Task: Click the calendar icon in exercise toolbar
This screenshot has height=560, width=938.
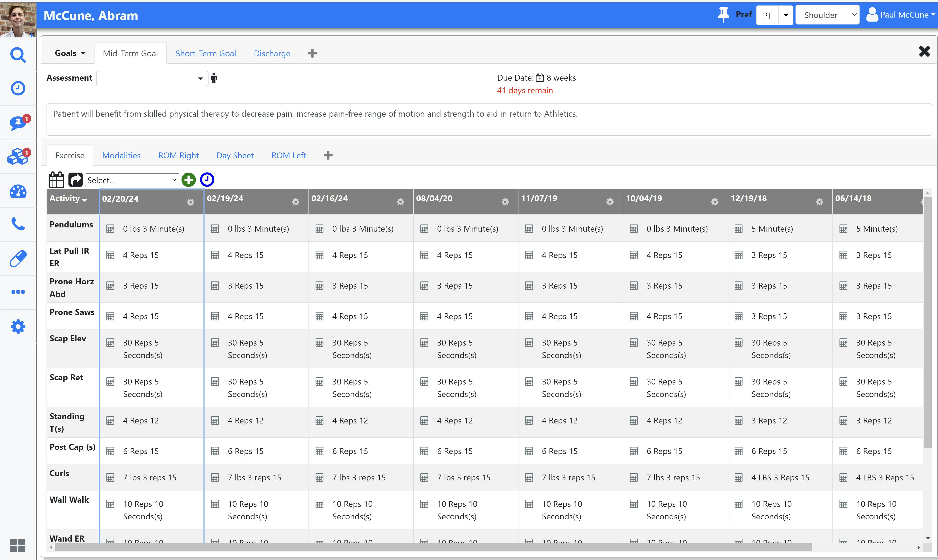Action: pyautogui.click(x=56, y=180)
